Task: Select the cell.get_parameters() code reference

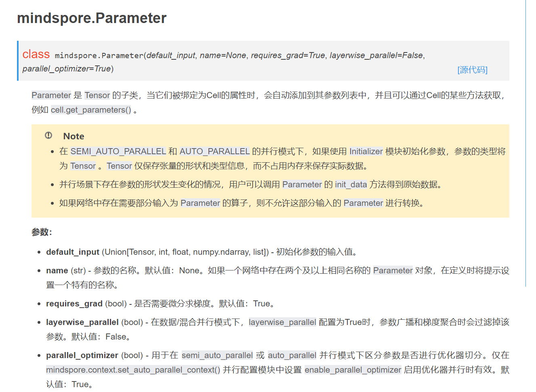Action: tap(91, 110)
